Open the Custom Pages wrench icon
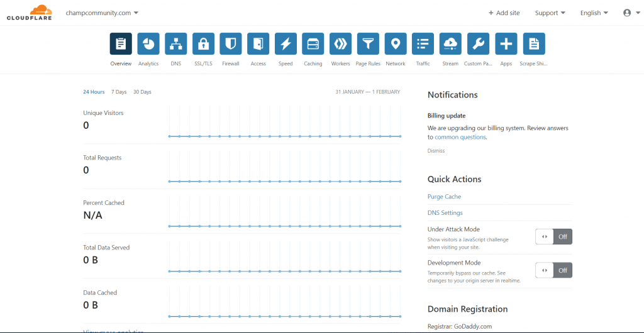 tap(478, 44)
